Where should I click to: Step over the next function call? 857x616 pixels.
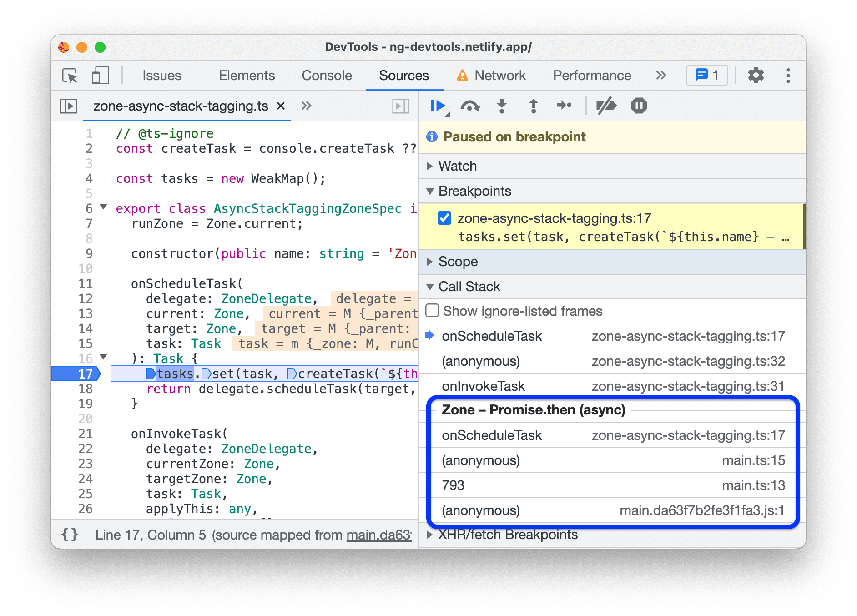click(470, 106)
